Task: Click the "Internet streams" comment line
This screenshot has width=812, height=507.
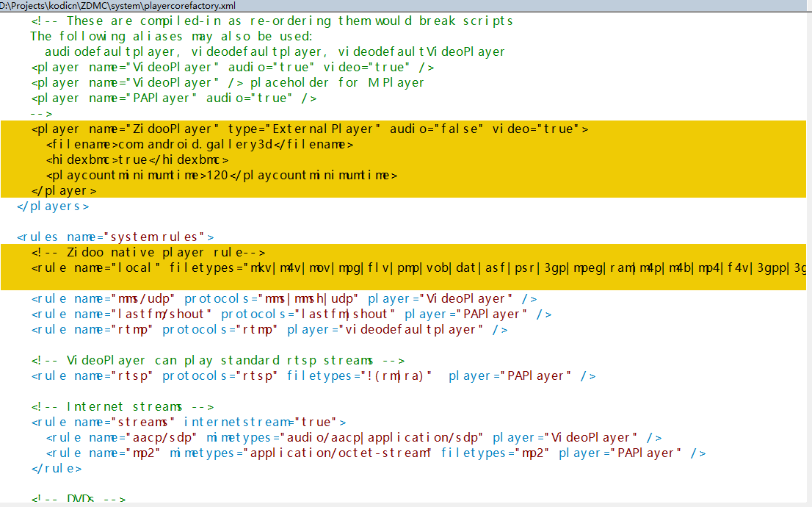Action: click(x=123, y=406)
